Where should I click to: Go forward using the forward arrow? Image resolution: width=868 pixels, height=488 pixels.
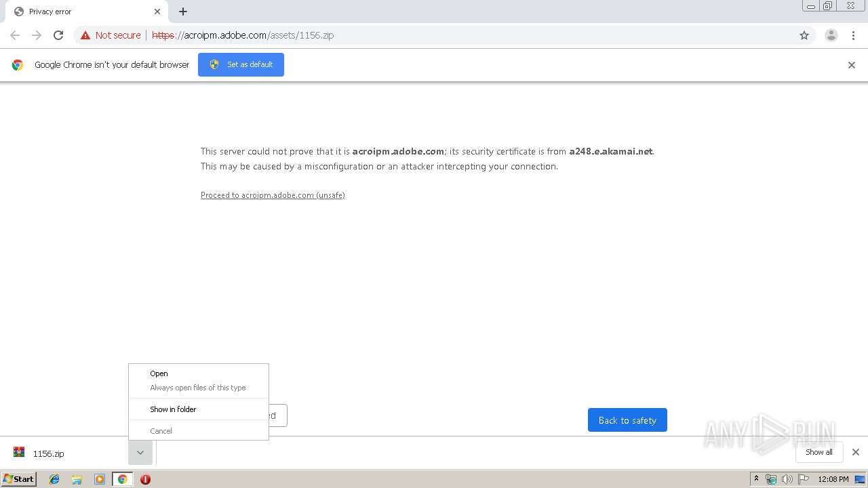click(37, 35)
